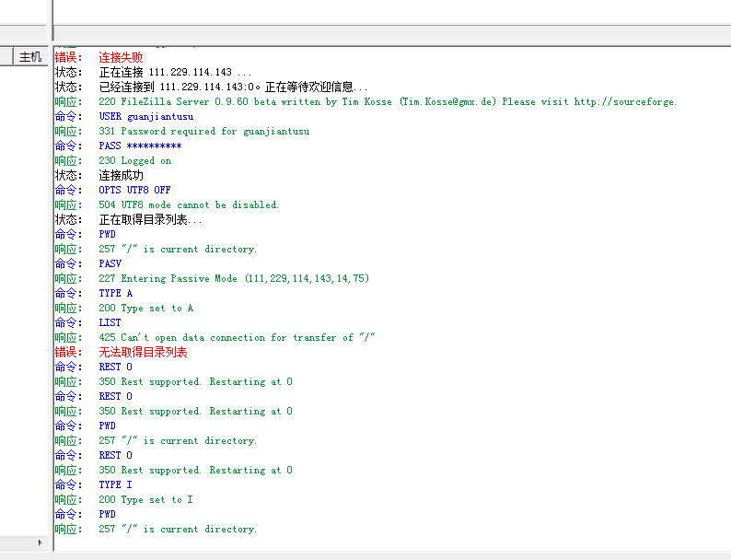Select the OPTS UTF8 OFF command

pos(112,191)
